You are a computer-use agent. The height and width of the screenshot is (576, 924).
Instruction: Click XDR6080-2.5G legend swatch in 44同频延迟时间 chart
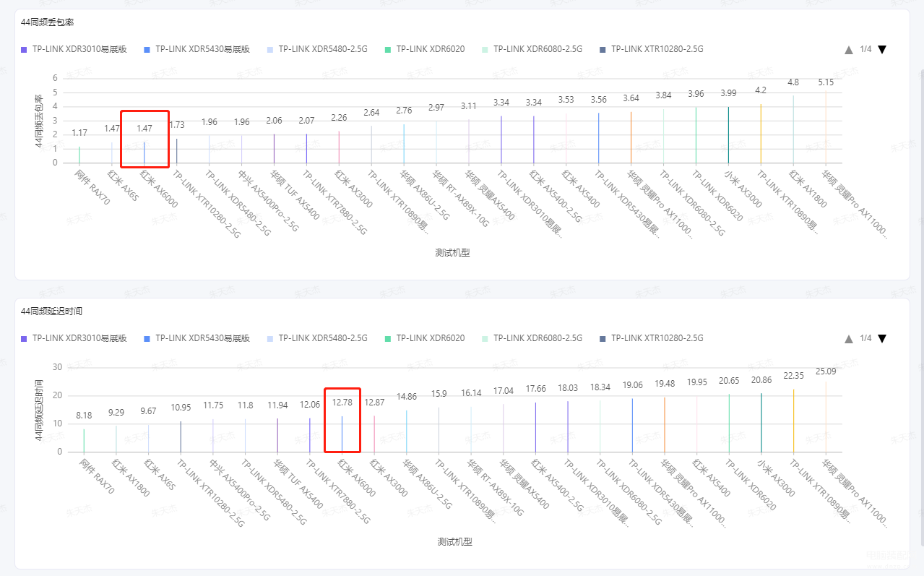(x=485, y=338)
